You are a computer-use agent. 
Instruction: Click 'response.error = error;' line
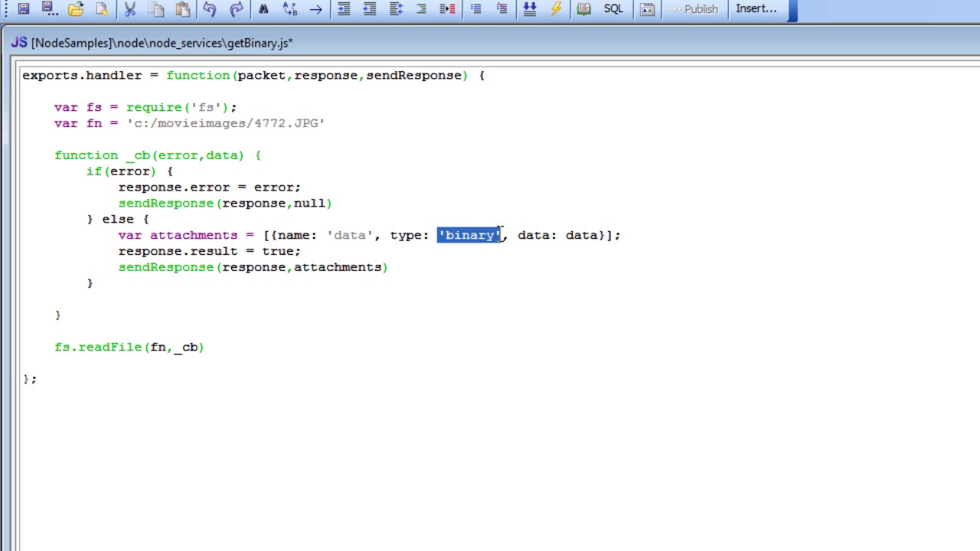pyautogui.click(x=210, y=187)
